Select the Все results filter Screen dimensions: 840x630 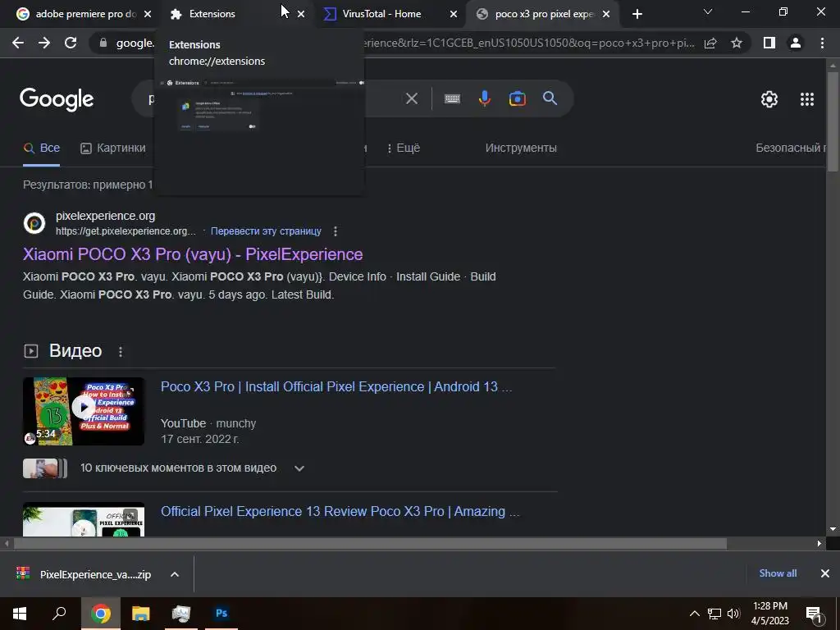coord(41,148)
